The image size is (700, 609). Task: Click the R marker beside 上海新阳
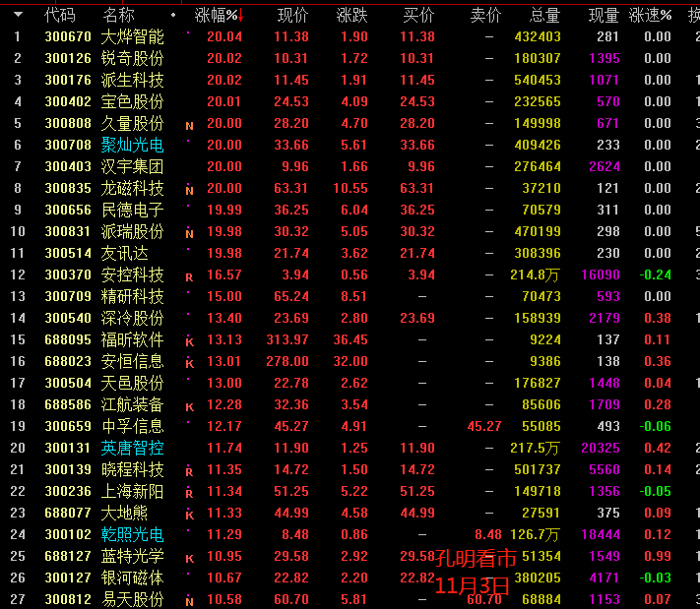(189, 494)
